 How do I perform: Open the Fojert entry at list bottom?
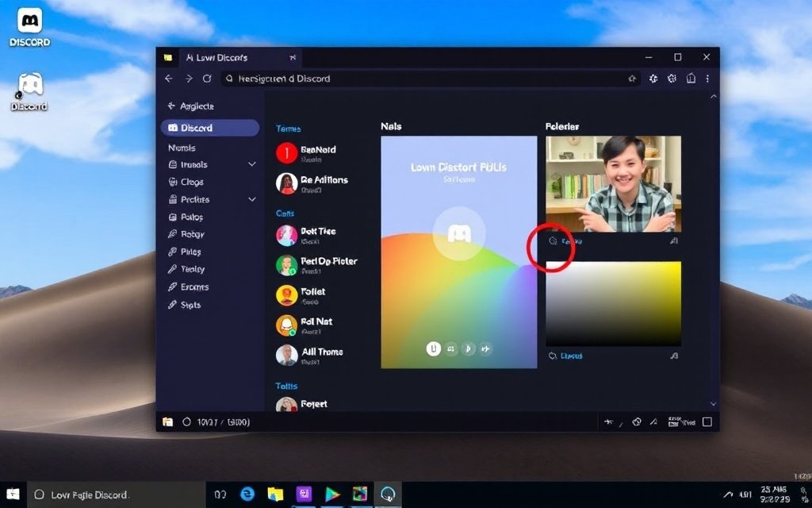point(302,404)
